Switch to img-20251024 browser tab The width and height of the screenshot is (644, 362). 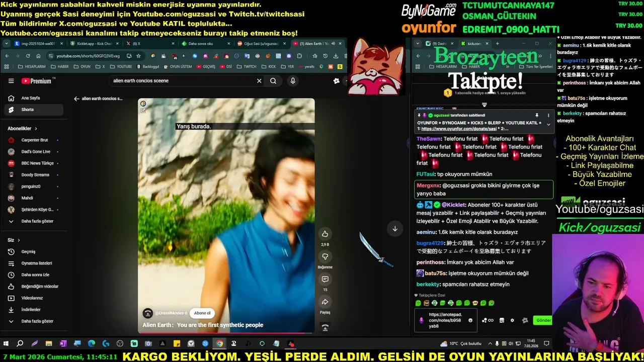[38, 44]
